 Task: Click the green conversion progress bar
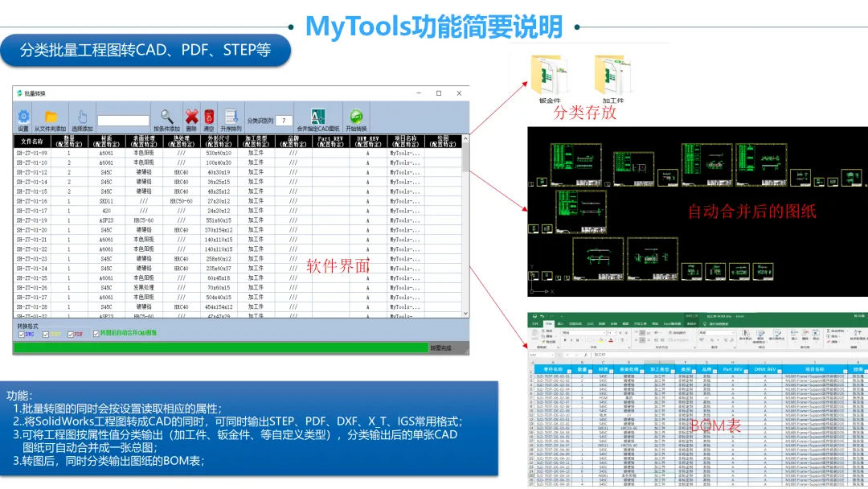pos(221,347)
